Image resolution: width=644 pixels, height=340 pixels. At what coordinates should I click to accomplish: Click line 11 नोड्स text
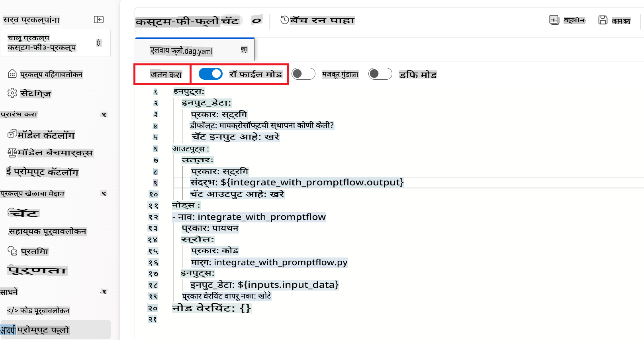pos(186,206)
